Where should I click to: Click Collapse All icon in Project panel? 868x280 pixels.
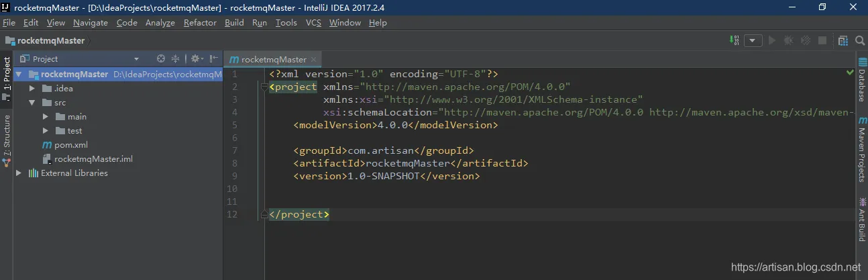pyautogui.click(x=175, y=59)
